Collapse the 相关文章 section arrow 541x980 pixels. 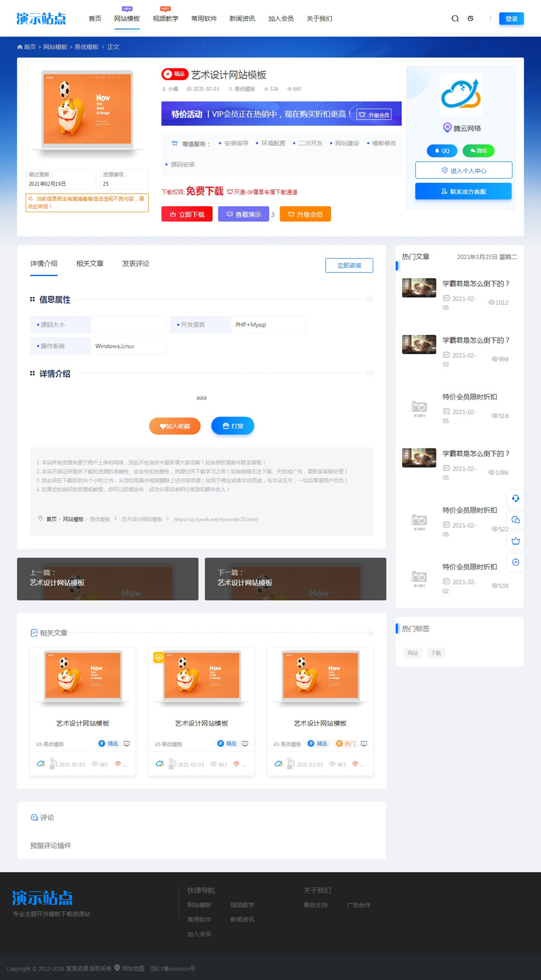click(x=370, y=632)
